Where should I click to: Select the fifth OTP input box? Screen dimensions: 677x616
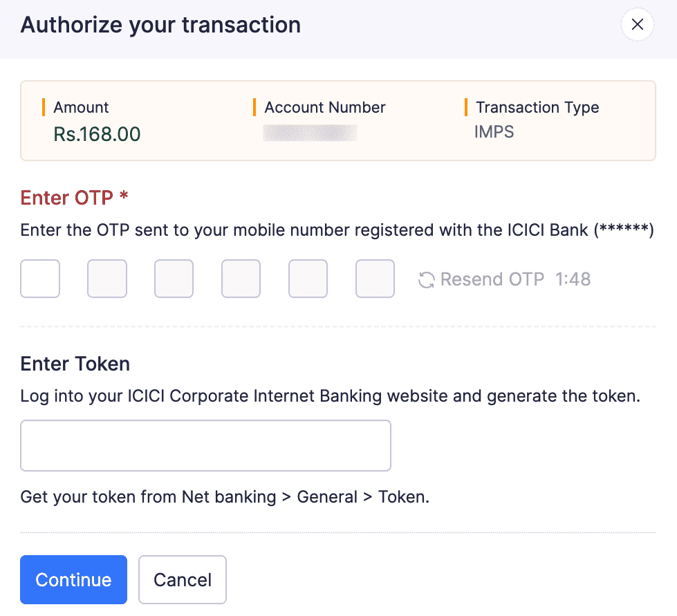[x=308, y=279]
